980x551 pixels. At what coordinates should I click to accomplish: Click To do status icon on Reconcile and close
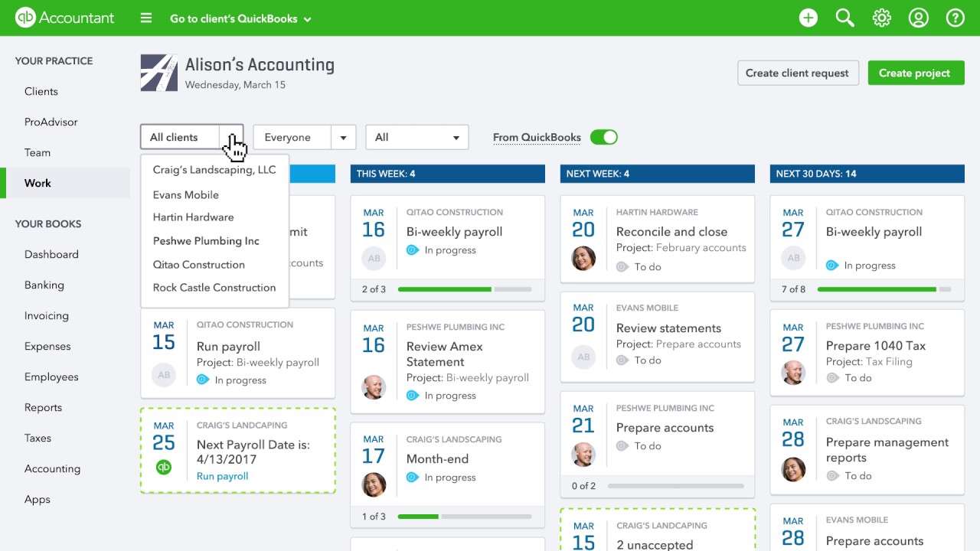click(x=622, y=267)
